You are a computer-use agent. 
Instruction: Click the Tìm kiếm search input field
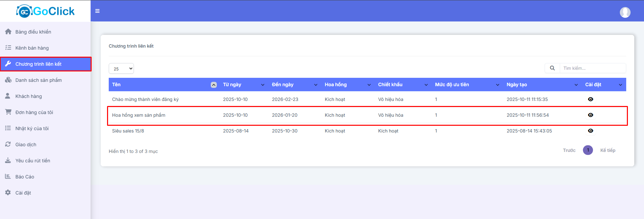pyautogui.click(x=592, y=68)
